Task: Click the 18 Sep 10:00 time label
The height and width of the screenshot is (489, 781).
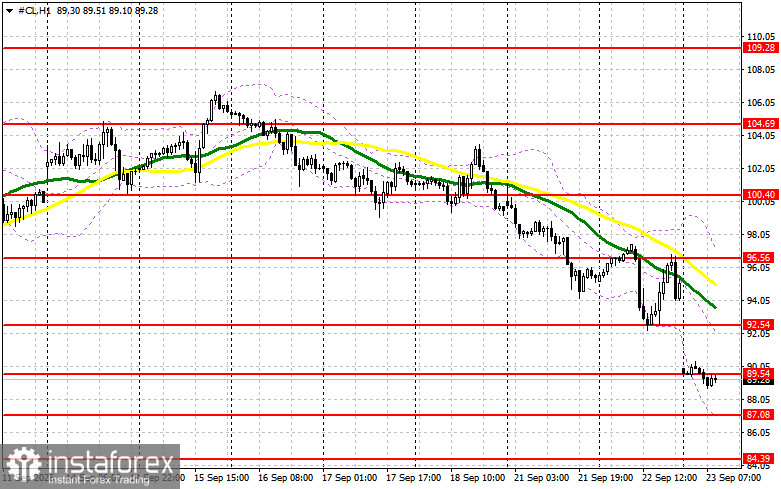Action: 478,478
